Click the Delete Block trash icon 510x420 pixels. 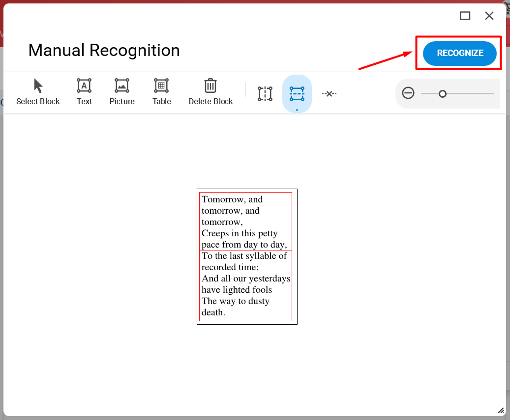coord(210,92)
